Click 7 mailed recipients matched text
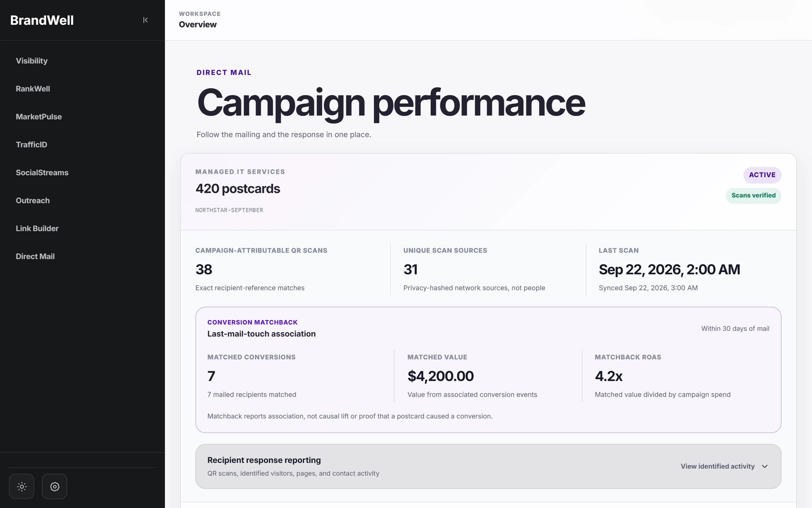Image resolution: width=812 pixels, height=508 pixels. 252,394
